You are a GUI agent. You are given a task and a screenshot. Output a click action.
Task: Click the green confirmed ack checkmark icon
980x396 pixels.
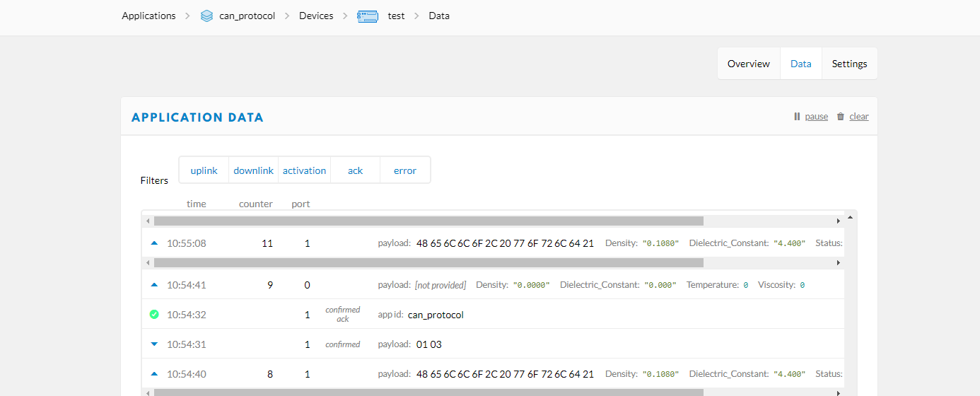[x=154, y=314]
